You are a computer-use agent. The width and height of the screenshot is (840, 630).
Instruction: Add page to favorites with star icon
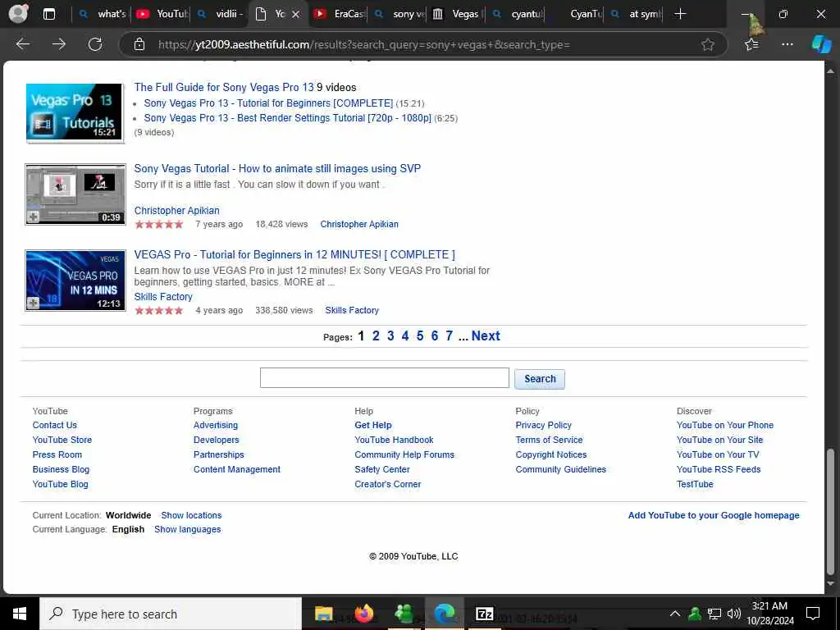point(708,44)
